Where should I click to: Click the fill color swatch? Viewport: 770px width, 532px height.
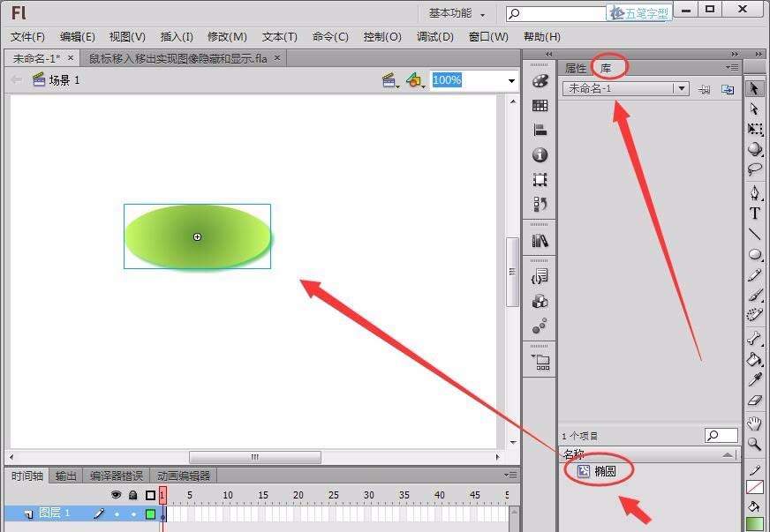coord(754,524)
